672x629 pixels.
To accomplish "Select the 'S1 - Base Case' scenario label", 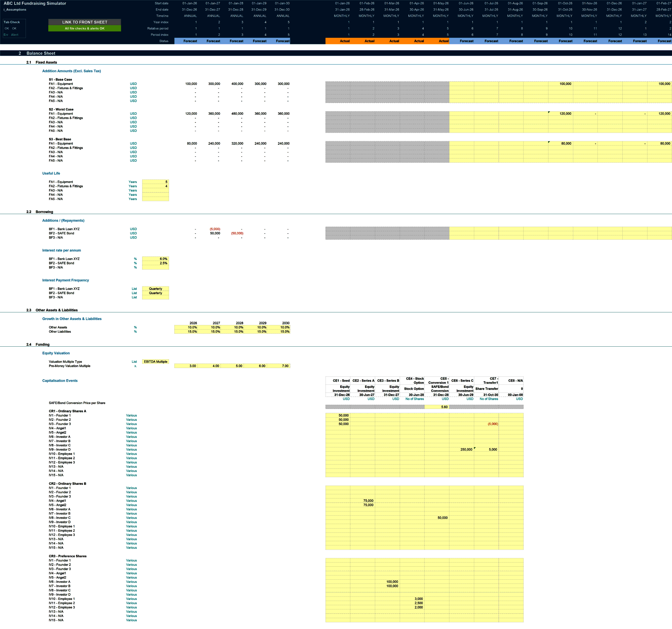I will coord(60,80).
